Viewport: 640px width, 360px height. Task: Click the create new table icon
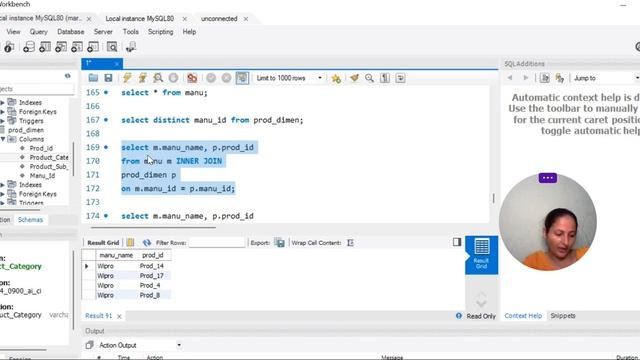(45, 47)
